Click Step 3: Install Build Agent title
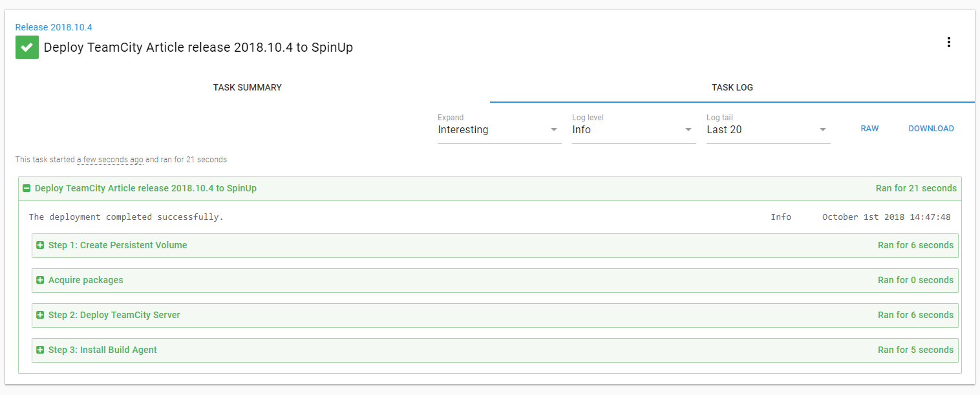980x395 pixels. tap(102, 350)
